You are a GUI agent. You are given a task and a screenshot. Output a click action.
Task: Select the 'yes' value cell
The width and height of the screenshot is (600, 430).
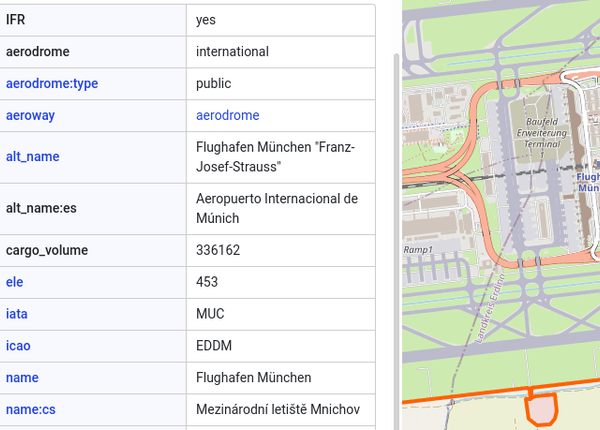click(281, 20)
